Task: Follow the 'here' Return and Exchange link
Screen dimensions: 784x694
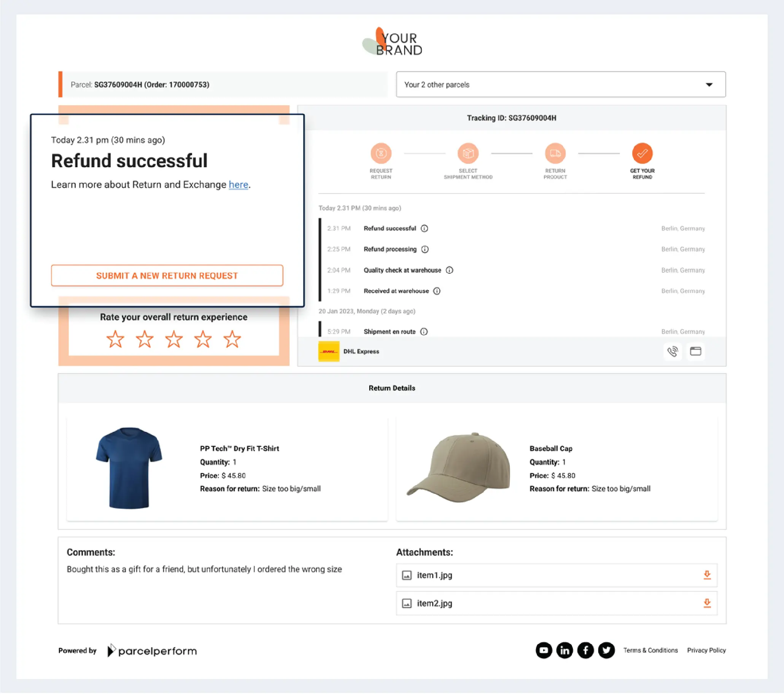Action: 238,185
